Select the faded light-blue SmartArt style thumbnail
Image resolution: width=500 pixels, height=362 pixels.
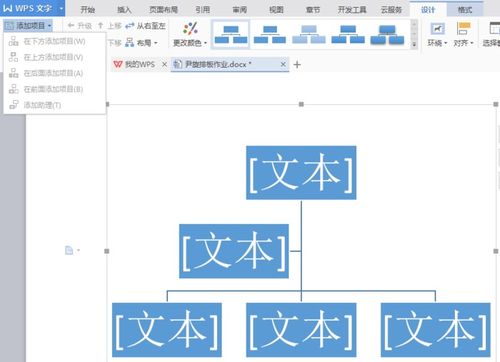click(x=309, y=34)
